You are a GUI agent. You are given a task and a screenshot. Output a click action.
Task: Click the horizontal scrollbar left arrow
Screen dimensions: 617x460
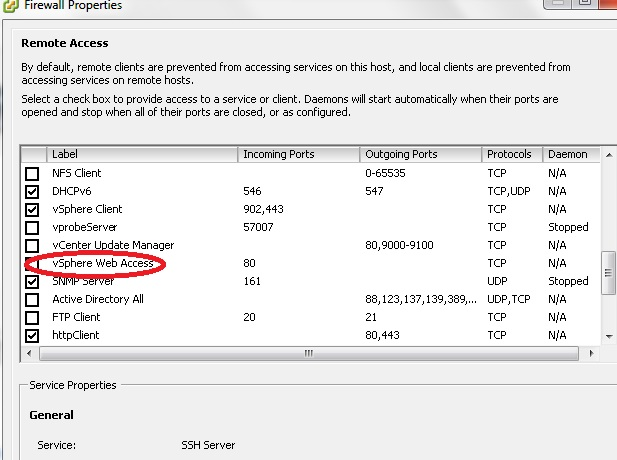click(x=30, y=353)
